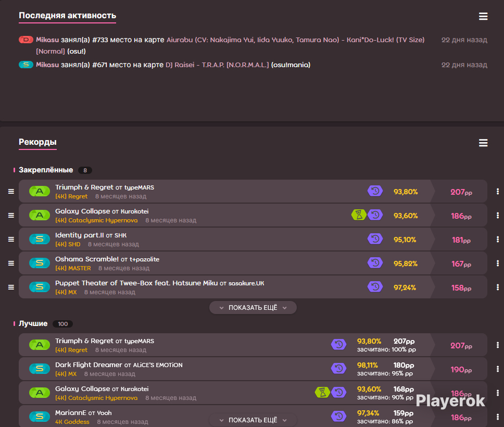This screenshot has width=504, height=427.
Task: Open the Последняя активность section hamburger menu
Action: point(483,16)
